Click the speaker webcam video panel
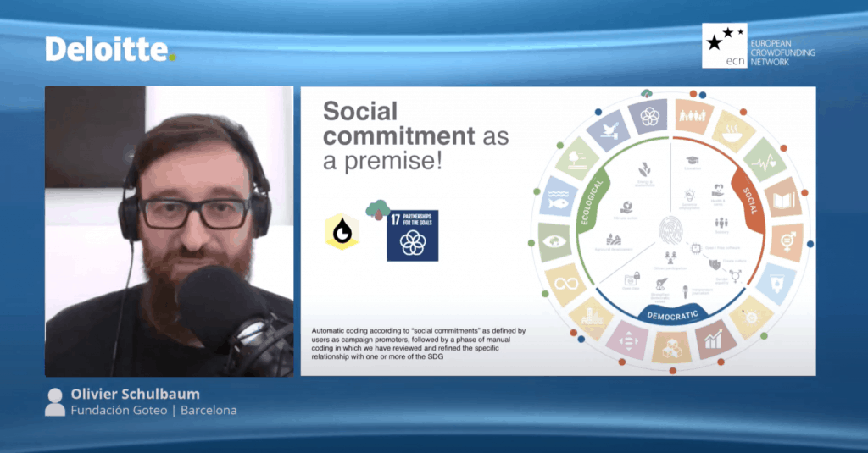 tap(170, 230)
